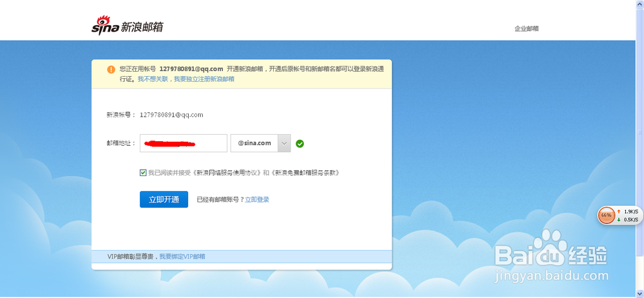Screen dimensions: 644x298
Task: Click the 邮箱地址： label
Action: [x=121, y=143]
